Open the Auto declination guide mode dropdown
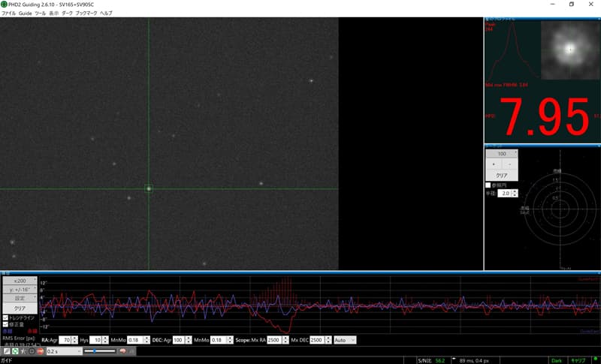The image size is (601, 364). (x=345, y=340)
